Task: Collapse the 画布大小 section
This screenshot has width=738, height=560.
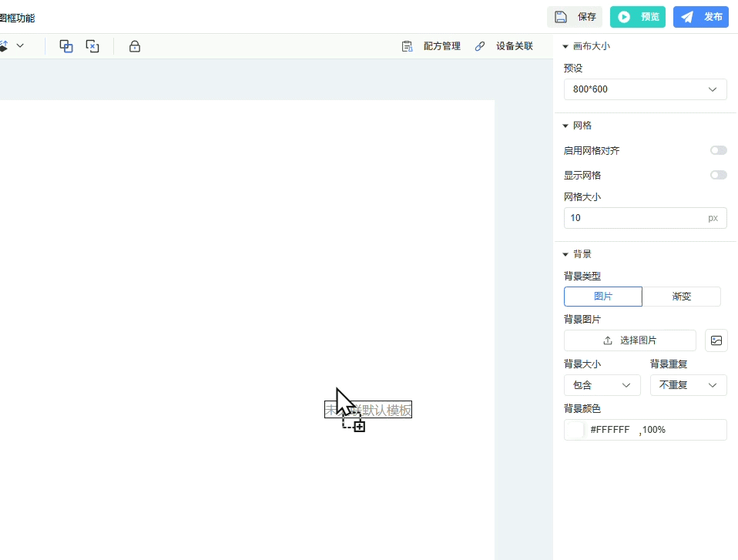Action: pos(565,46)
